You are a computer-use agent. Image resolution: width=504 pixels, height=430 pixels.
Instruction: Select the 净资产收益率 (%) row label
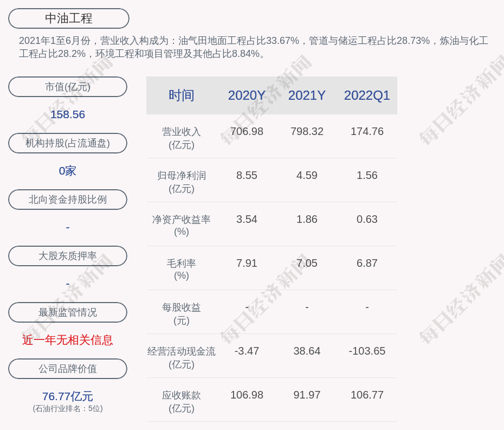[x=182, y=226]
